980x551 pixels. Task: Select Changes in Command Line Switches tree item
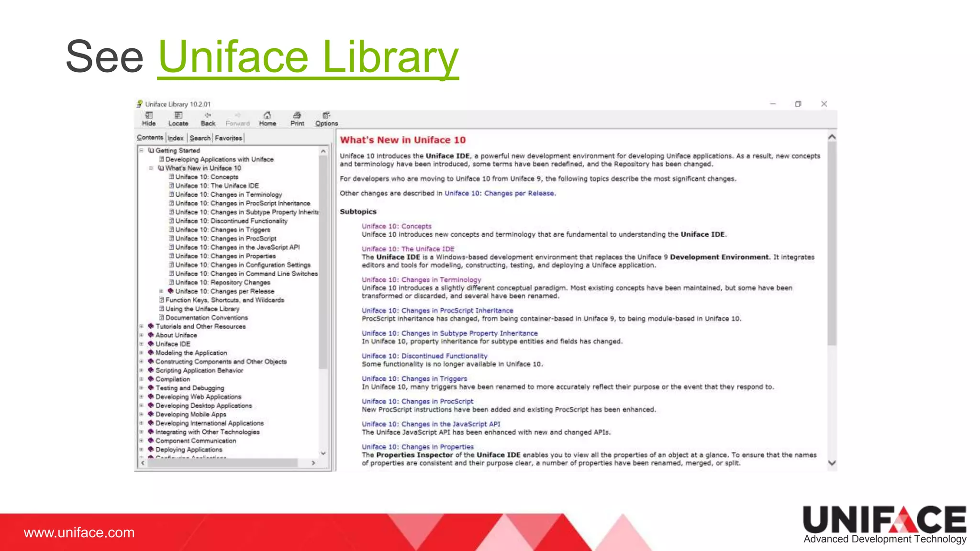click(x=246, y=274)
